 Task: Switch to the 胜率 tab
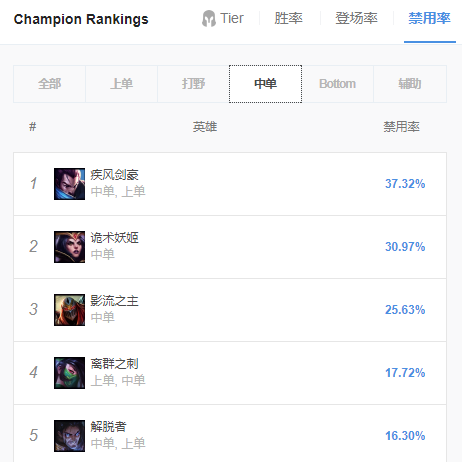[288, 18]
